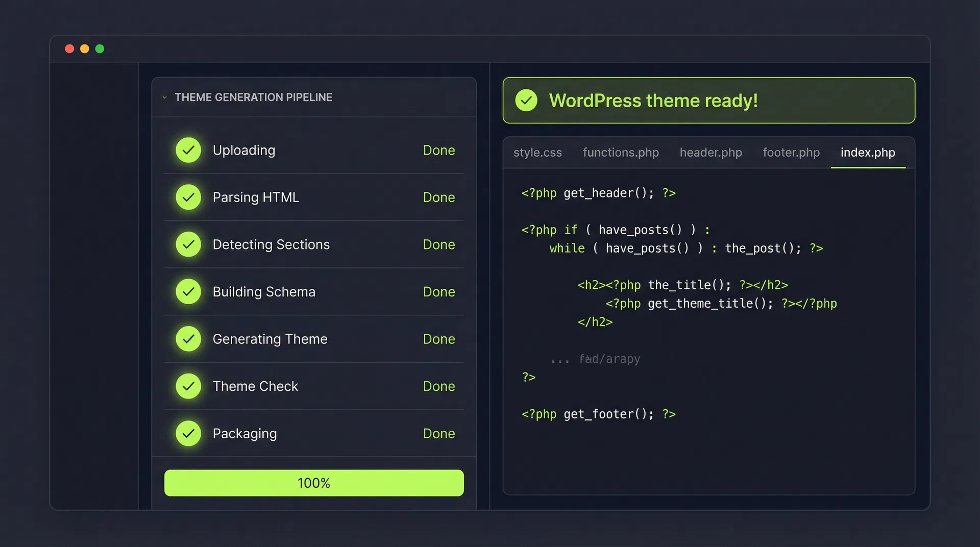This screenshot has height=547, width=980.
Task: Click the Uploading step's green check icon
Action: 188,150
